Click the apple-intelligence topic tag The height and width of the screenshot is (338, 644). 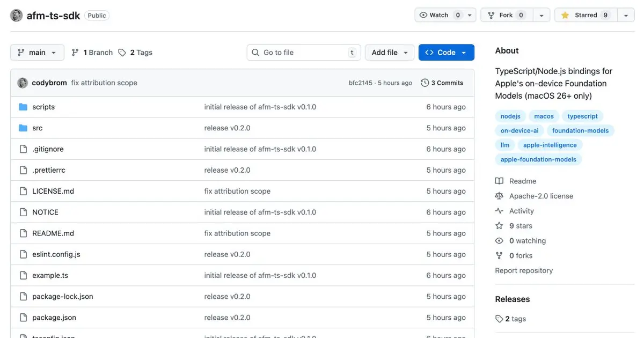coord(550,145)
